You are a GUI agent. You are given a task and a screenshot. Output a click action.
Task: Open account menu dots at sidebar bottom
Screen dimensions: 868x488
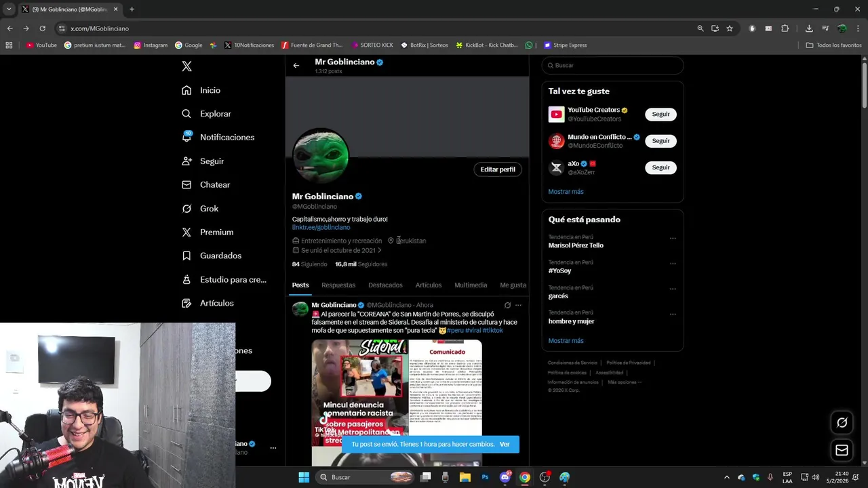click(273, 448)
